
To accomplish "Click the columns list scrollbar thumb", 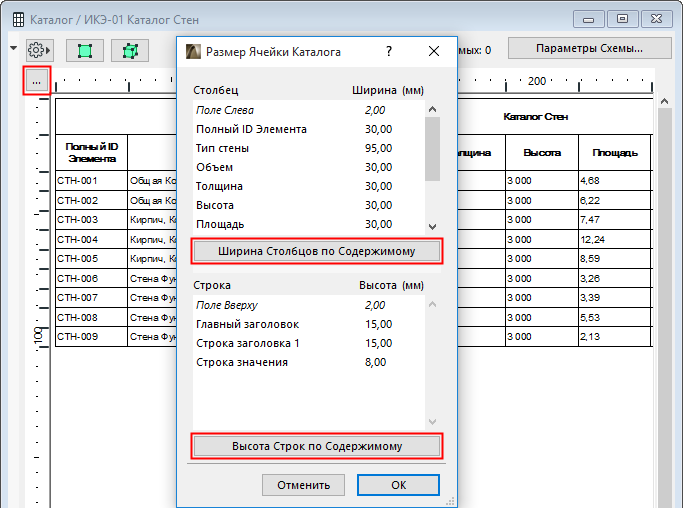I will click(433, 149).
